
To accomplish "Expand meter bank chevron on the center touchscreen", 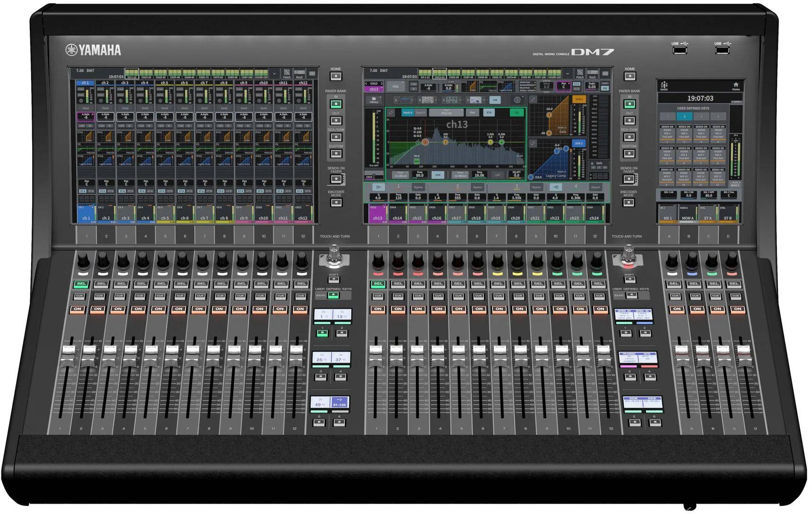I will point(567,74).
